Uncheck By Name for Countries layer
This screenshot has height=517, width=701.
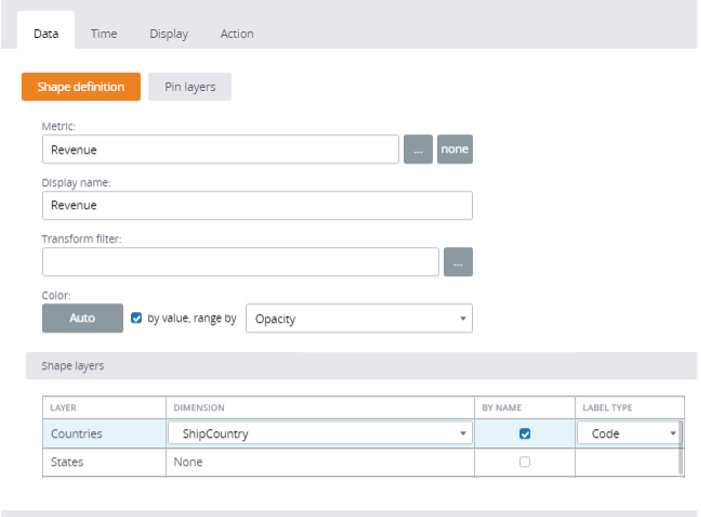(x=525, y=434)
